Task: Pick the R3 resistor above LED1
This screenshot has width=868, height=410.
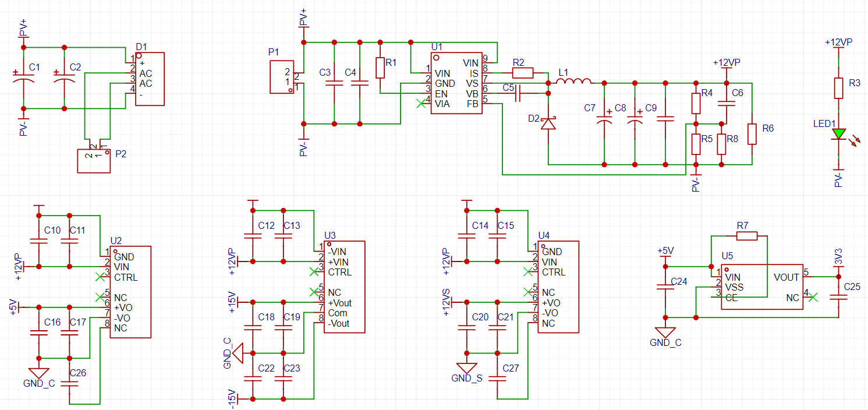Action: pos(838,88)
